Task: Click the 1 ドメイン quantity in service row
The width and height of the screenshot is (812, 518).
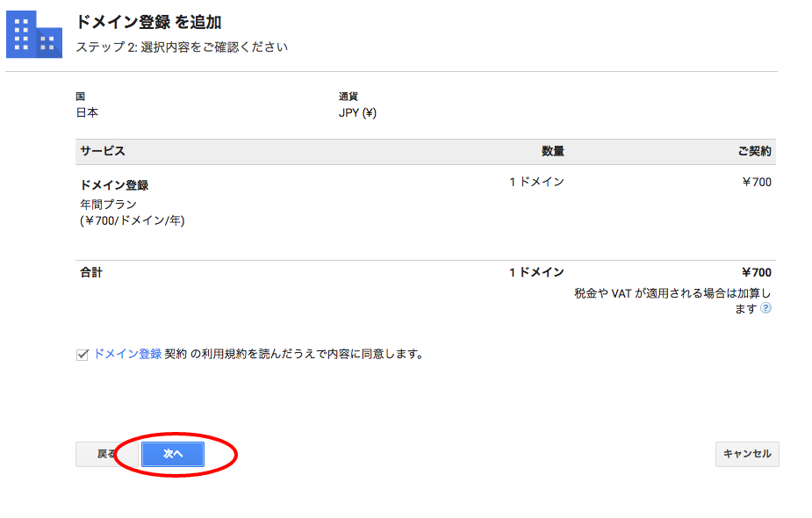Action: coord(536,183)
